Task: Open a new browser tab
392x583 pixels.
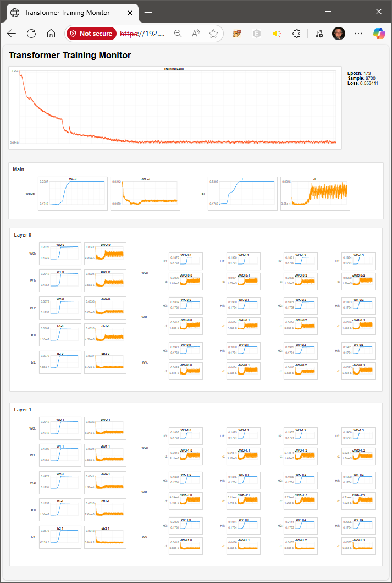Action: coord(148,12)
